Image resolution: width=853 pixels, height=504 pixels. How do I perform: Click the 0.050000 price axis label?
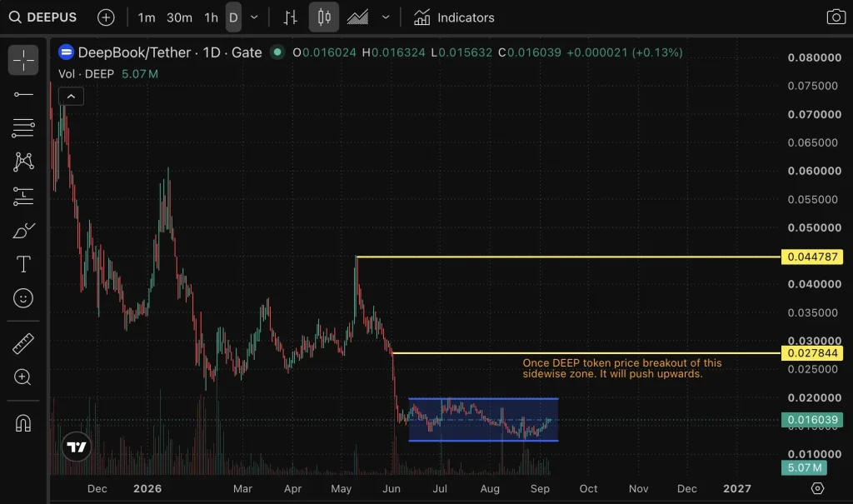(x=815, y=227)
